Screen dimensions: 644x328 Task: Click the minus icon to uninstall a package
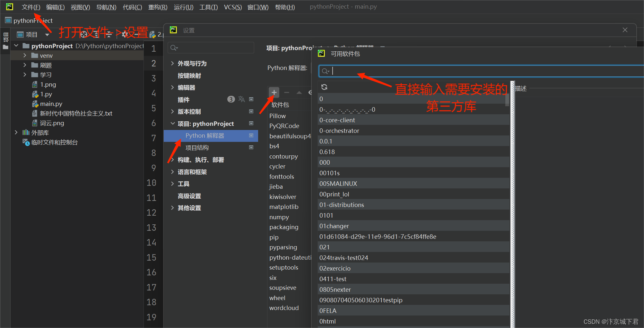pos(287,92)
